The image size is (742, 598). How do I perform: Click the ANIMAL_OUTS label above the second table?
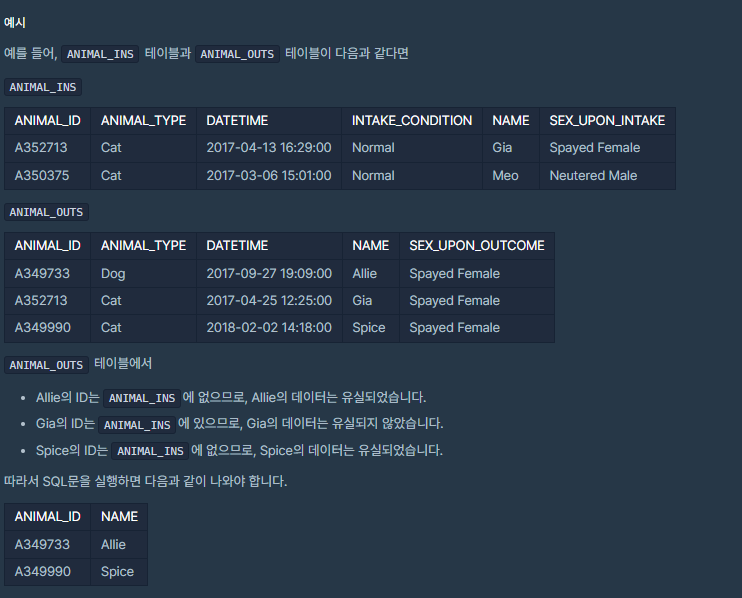point(46,212)
